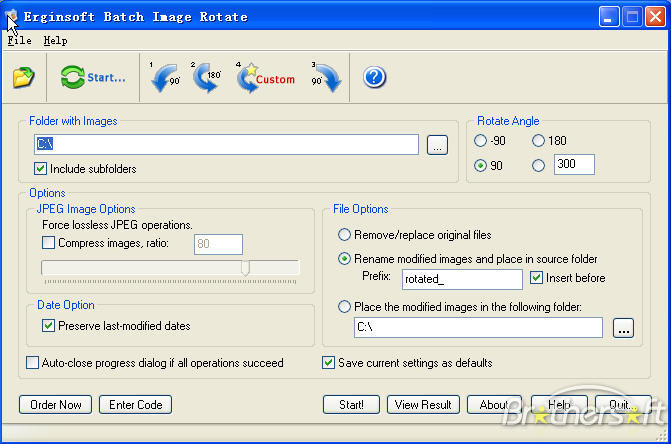Screen dimensions: 671x444
Task: Select rotate 180 degrees toolbar icon
Action: point(206,77)
